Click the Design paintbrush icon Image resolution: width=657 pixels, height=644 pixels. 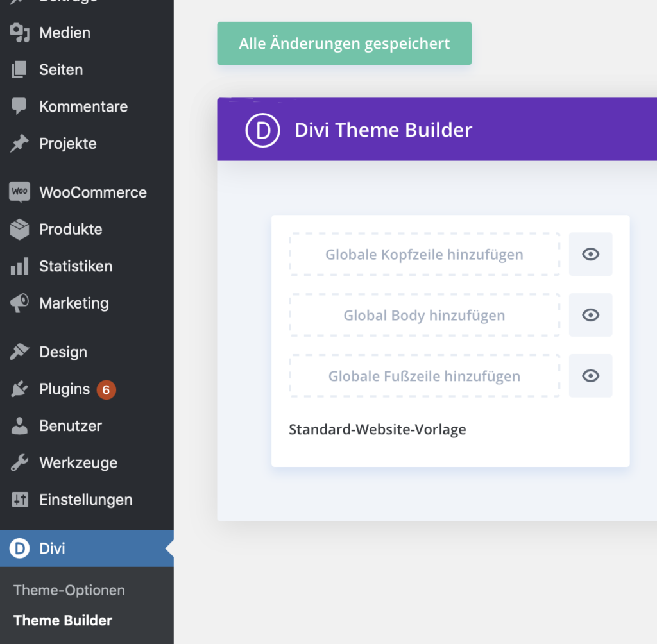[19, 352]
